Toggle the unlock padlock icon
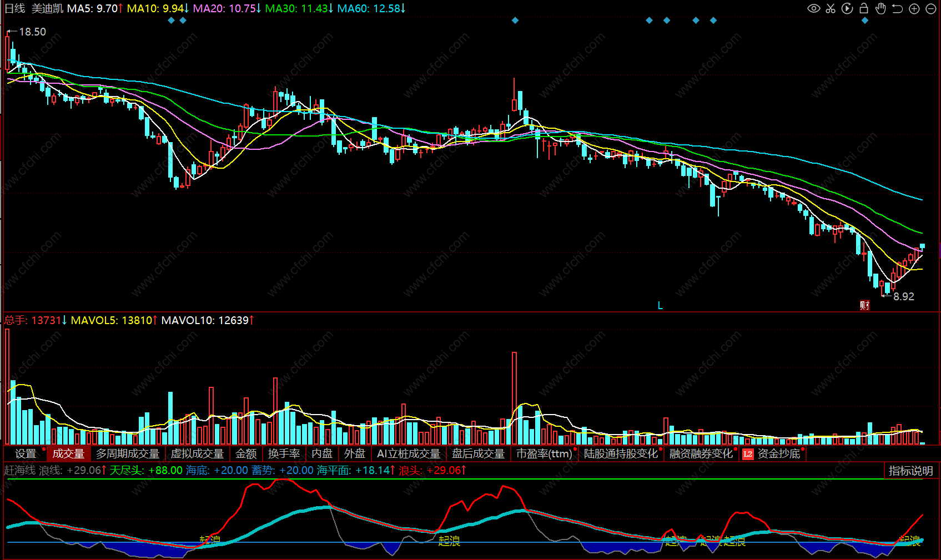The height and width of the screenshot is (560, 941). [864, 8]
